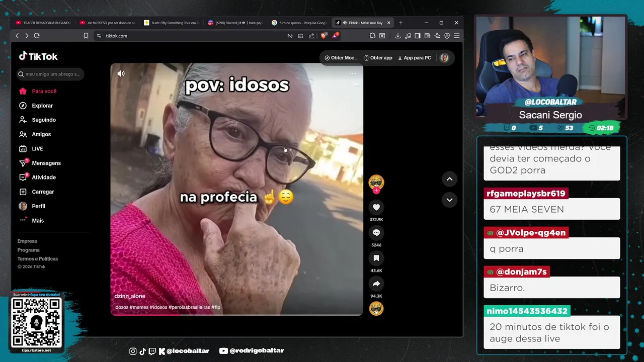Click the browser forward arrow
The width and height of the screenshot is (644, 362).
pyautogui.click(x=27, y=36)
